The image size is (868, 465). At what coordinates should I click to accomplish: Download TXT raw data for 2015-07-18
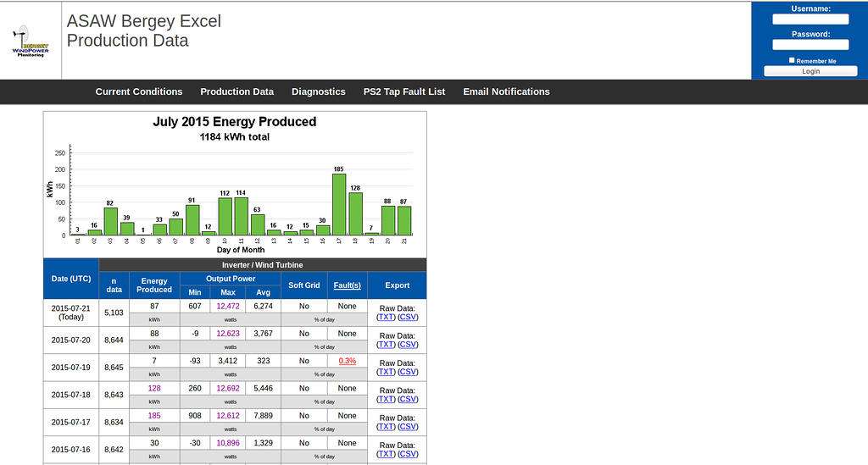click(386, 399)
